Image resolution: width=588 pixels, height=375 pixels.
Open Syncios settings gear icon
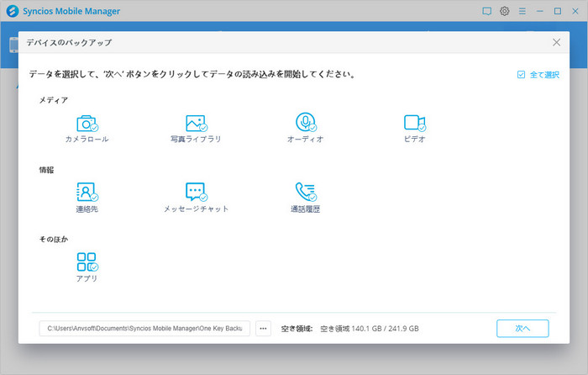[x=504, y=11]
